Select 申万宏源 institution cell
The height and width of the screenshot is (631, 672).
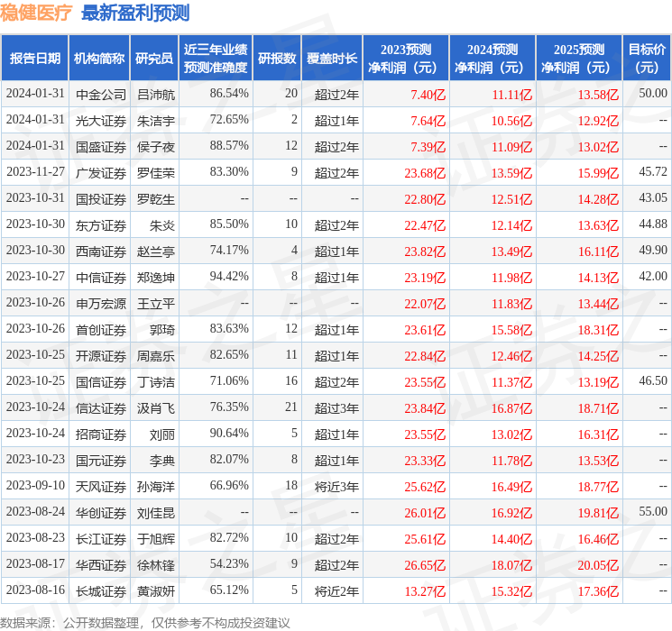click(x=101, y=303)
